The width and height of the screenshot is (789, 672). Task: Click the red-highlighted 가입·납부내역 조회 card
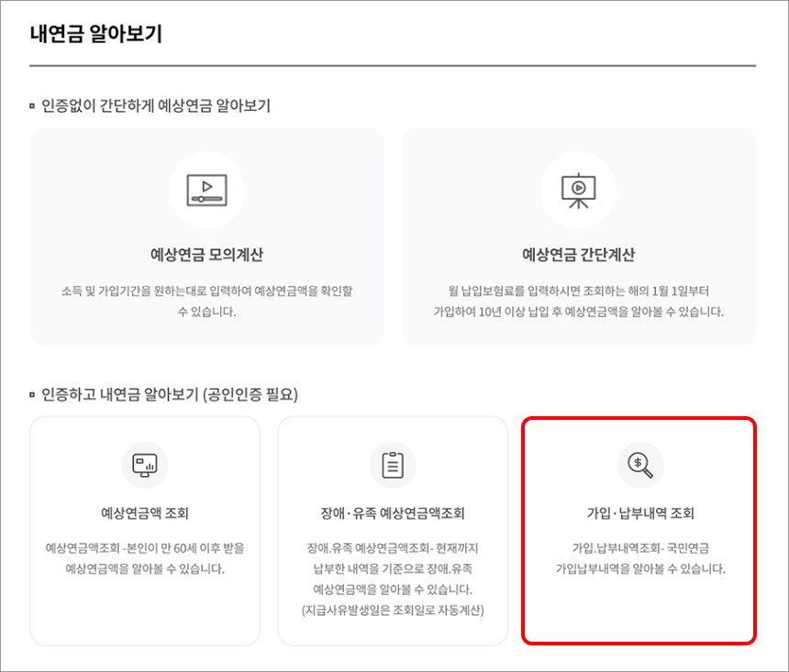[x=639, y=532]
